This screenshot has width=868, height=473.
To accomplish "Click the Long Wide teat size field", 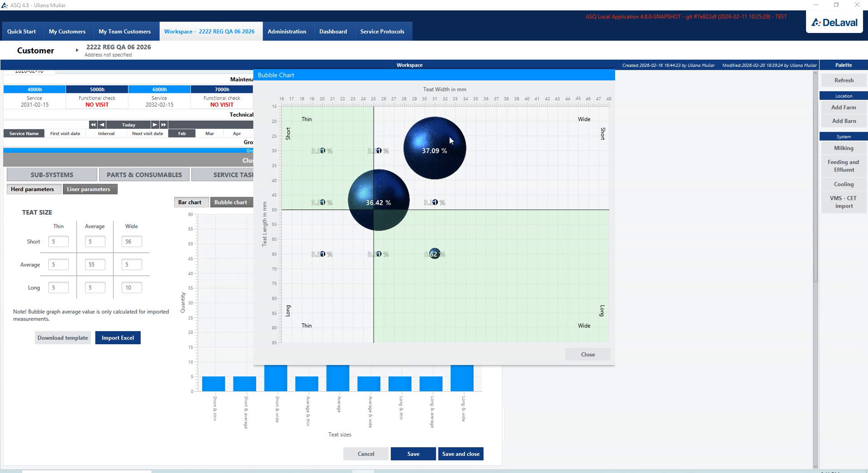I will click(x=132, y=288).
